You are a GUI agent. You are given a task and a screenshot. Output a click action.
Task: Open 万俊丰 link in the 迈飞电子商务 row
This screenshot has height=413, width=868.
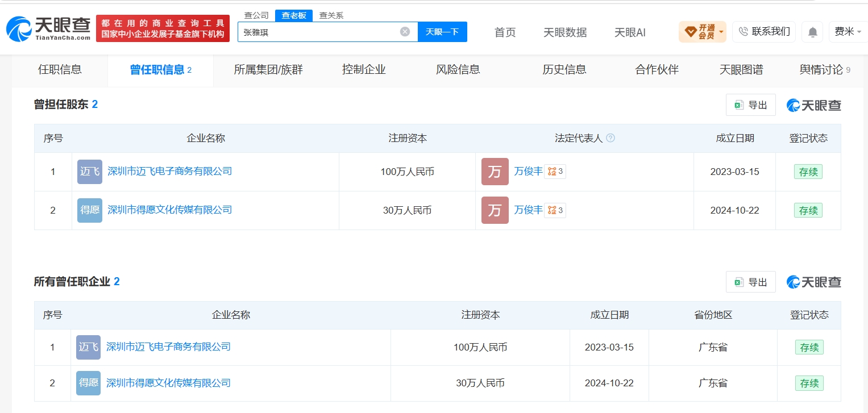coord(528,172)
